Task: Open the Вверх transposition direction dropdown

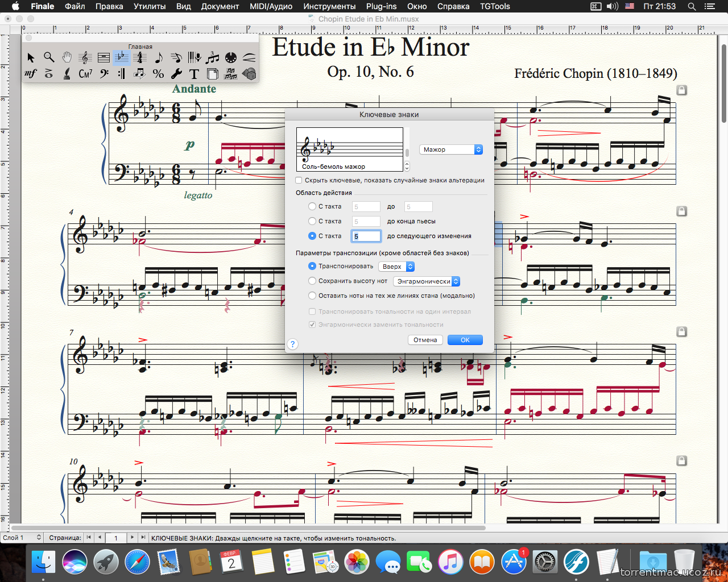Action: tap(396, 267)
